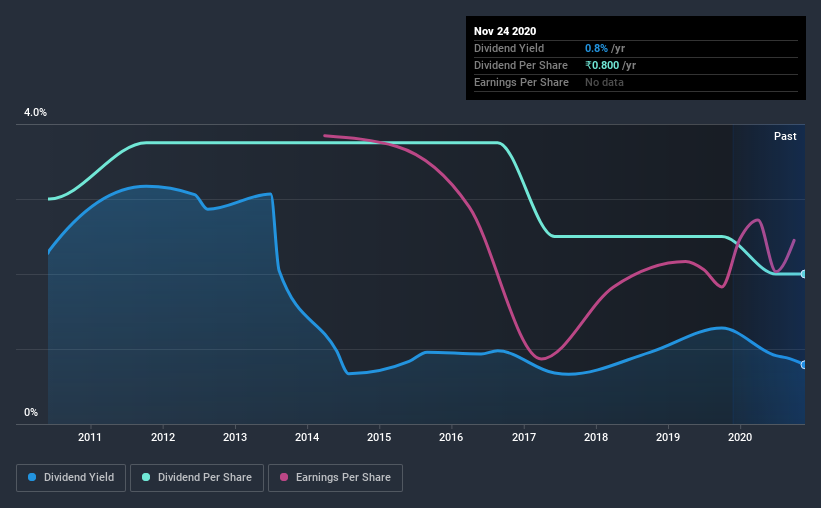This screenshot has height=508, width=821.
Task: Click the 2011 x-axis label
Action: [x=90, y=437]
